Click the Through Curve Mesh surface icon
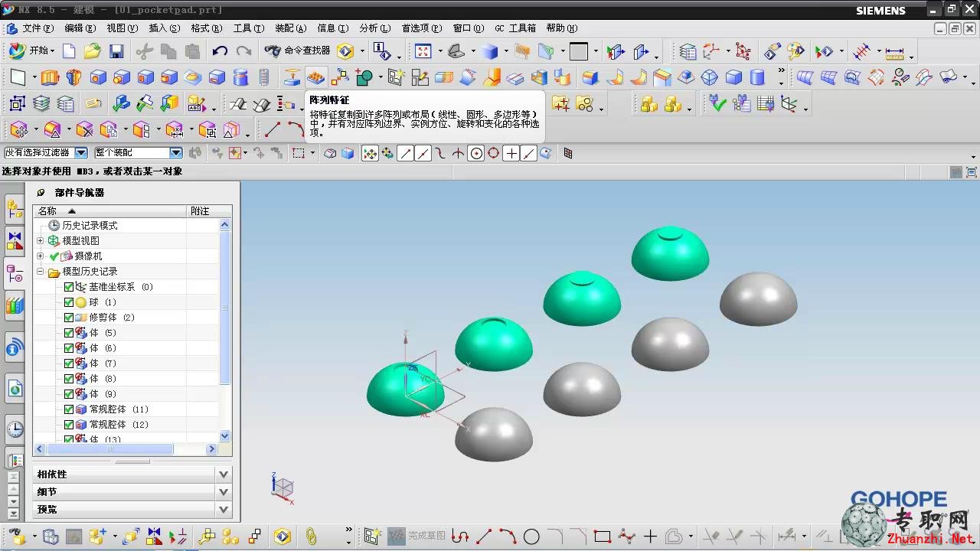This screenshot has width=980, height=551. coord(828,77)
